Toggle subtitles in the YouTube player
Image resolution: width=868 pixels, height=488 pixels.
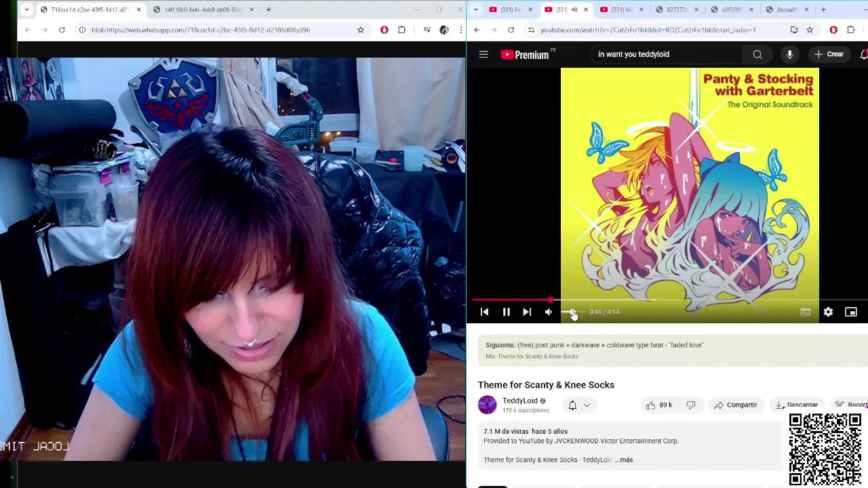[805, 312]
